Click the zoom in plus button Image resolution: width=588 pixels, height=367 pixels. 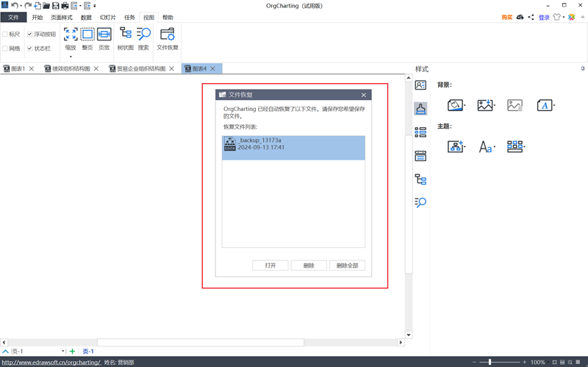pos(524,362)
